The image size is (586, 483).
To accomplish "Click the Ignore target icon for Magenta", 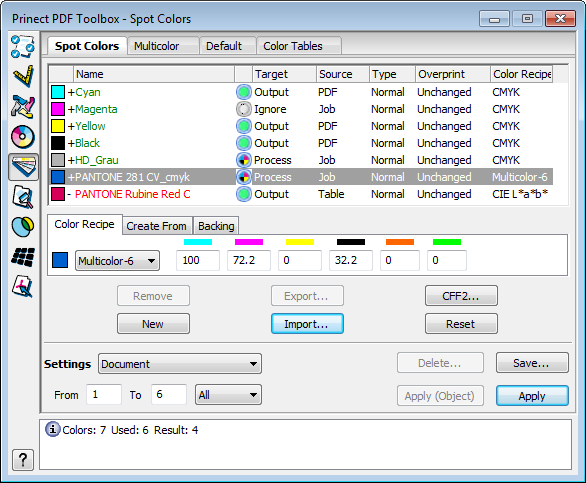I will pyautogui.click(x=244, y=109).
